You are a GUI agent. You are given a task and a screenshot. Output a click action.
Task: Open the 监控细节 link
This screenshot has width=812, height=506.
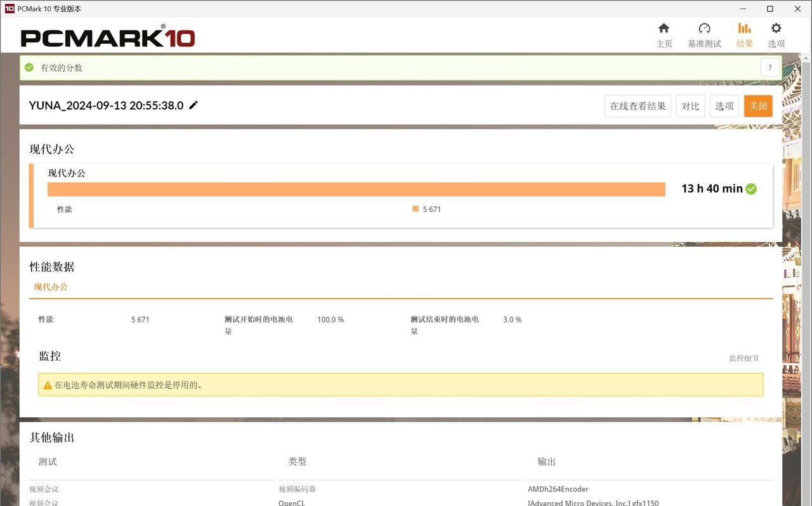(744, 358)
